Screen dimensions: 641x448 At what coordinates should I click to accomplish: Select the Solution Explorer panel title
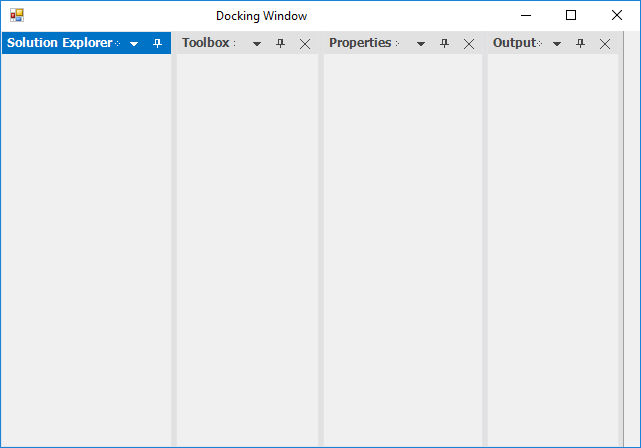click(60, 43)
